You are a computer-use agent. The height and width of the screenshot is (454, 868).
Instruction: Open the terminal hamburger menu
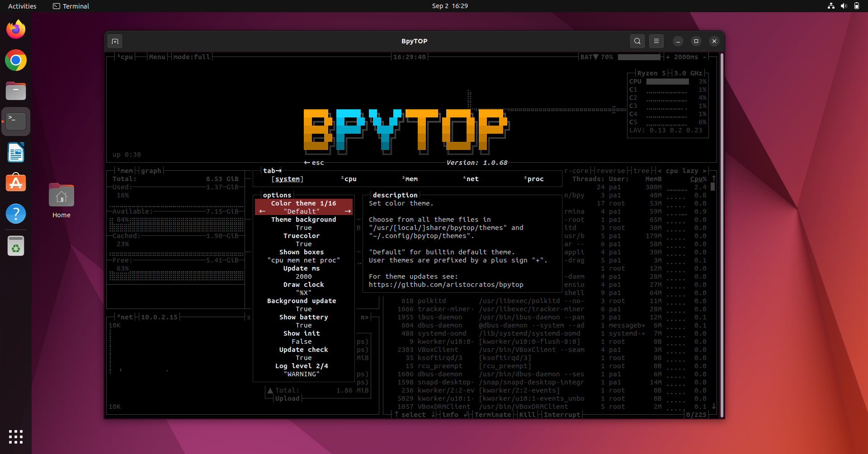pos(656,41)
